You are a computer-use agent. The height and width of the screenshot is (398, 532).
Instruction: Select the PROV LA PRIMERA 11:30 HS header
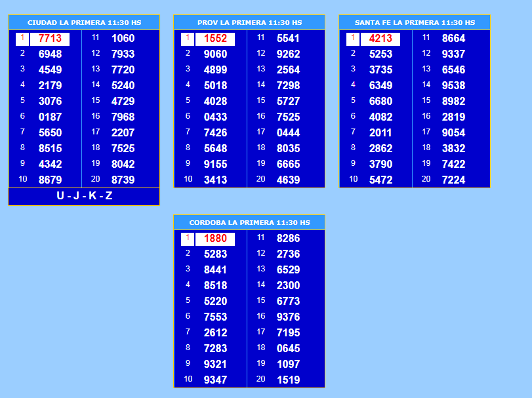click(249, 22)
